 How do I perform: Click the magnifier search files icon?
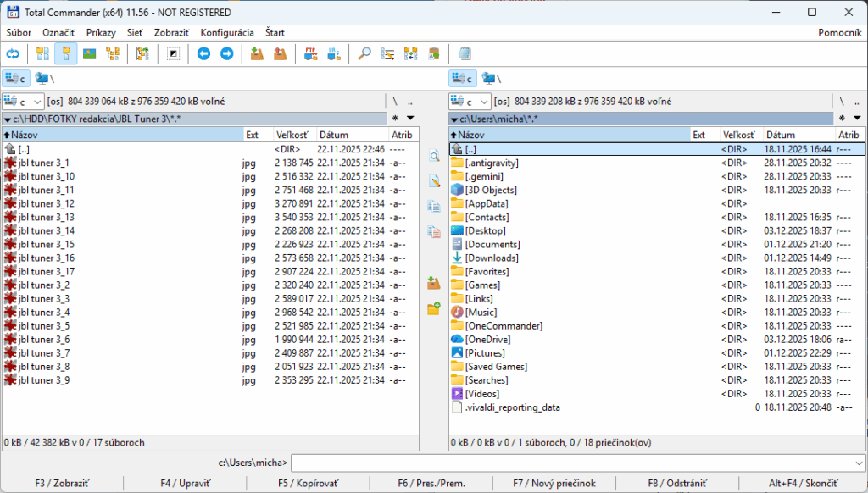tap(364, 54)
